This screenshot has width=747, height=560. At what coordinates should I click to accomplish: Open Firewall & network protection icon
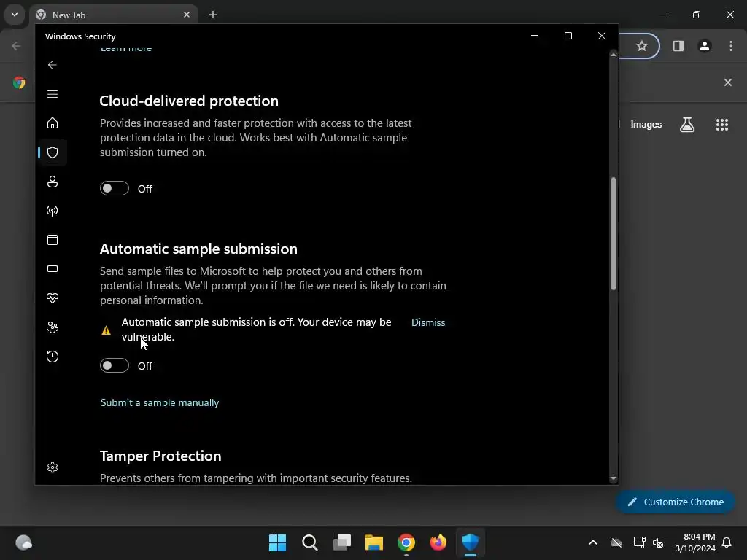tap(53, 211)
